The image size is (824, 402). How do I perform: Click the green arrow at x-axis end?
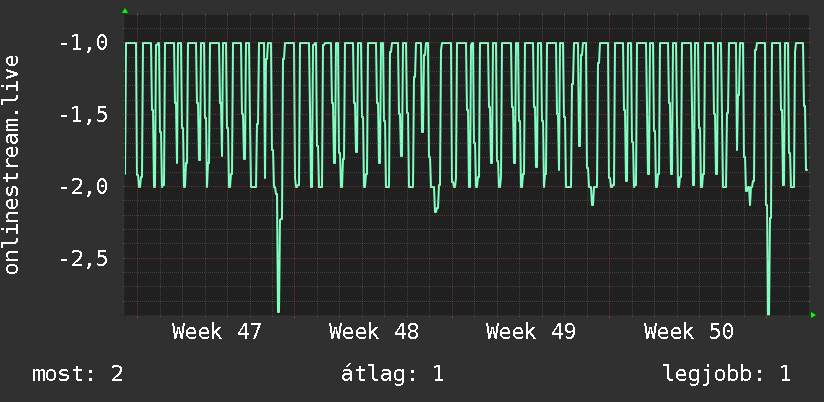[813, 315]
